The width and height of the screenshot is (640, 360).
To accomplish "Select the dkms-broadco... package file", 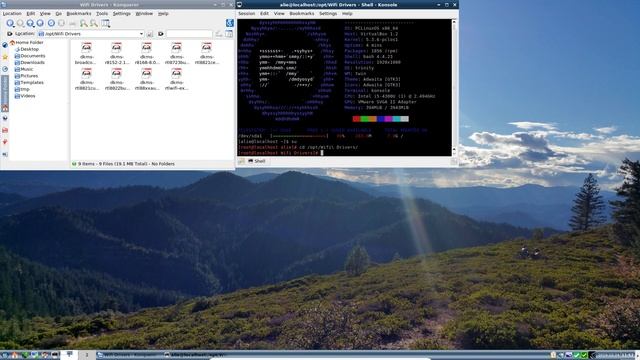I will tap(87, 54).
